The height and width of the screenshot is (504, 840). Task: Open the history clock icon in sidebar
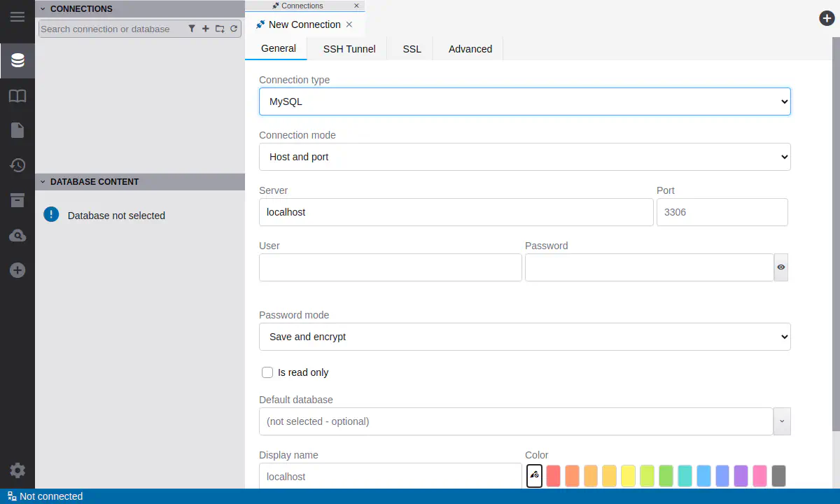(17, 165)
